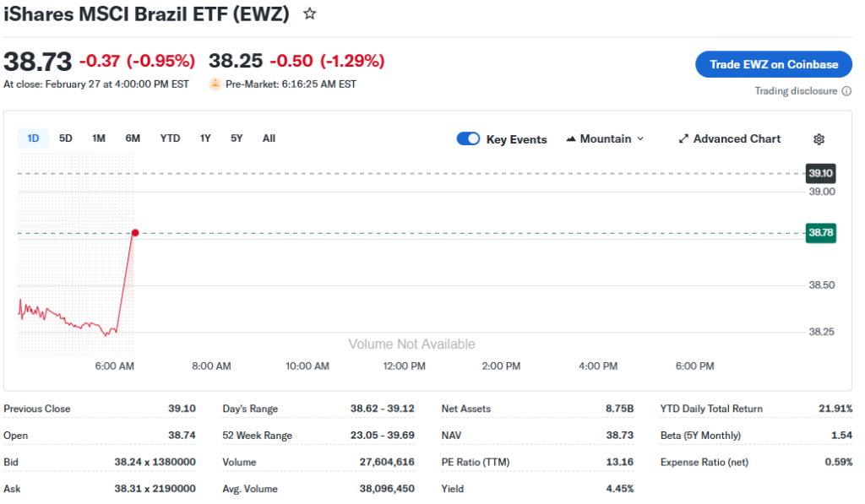Switch to the 5D time range
Viewport: 865px width, 504px height.
(x=66, y=138)
